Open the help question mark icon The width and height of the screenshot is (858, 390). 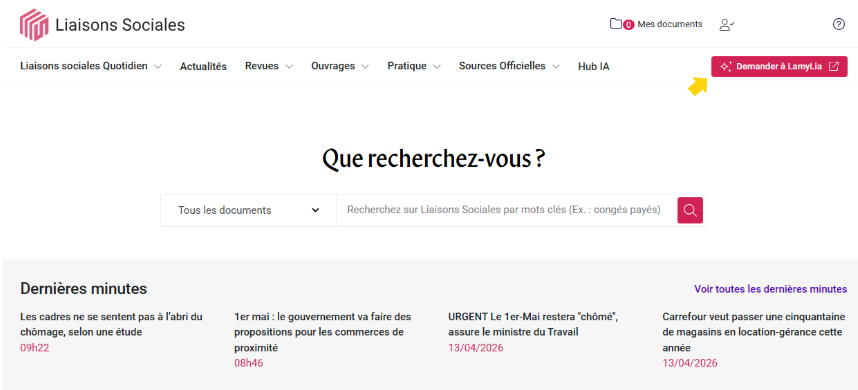pos(838,24)
